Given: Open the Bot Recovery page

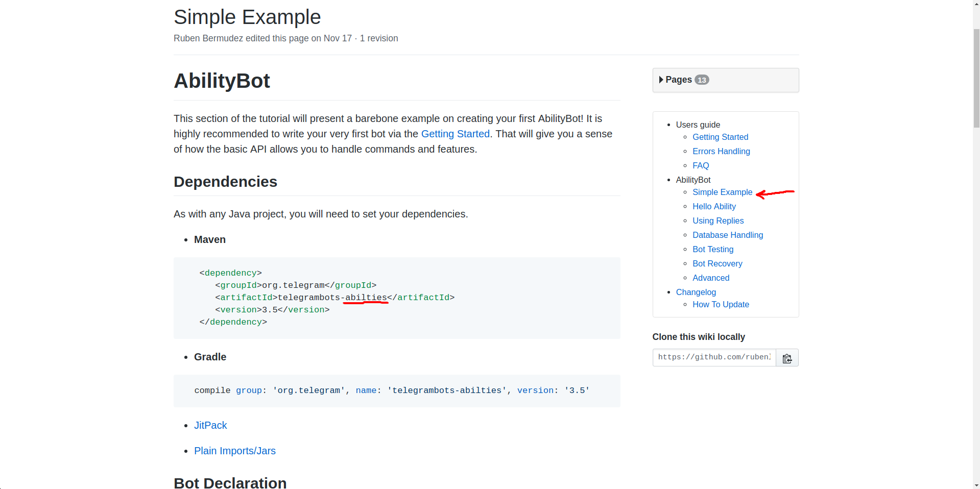Looking at the screenshot, I should [x=717, y=263].
